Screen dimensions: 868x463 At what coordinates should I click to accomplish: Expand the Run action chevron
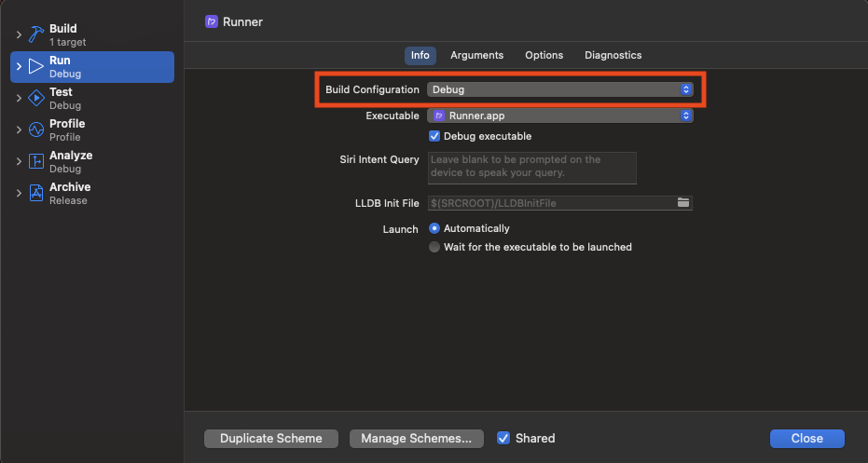click(19, 66)
